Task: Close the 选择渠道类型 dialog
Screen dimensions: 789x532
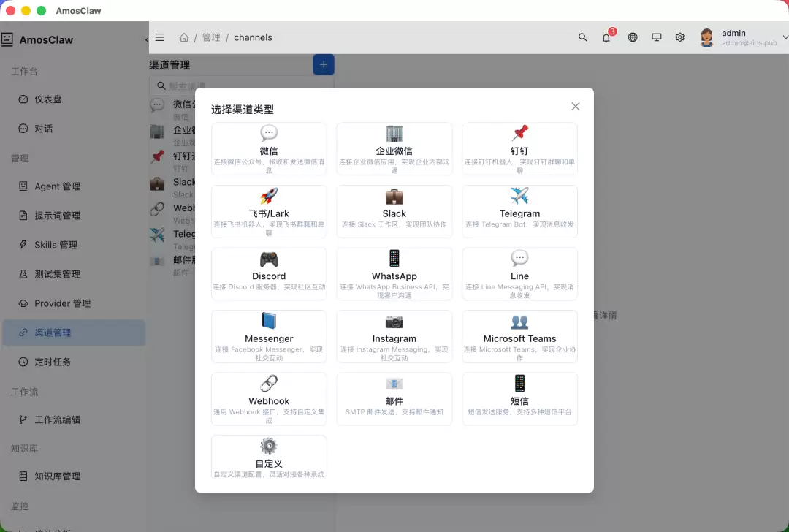Action: click(x=575, y=107)
